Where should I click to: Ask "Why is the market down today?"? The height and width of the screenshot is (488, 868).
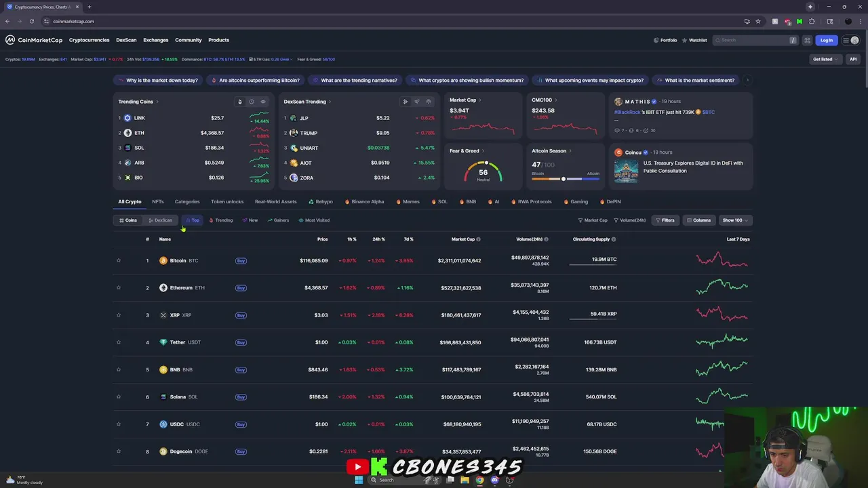click(158, 80)
